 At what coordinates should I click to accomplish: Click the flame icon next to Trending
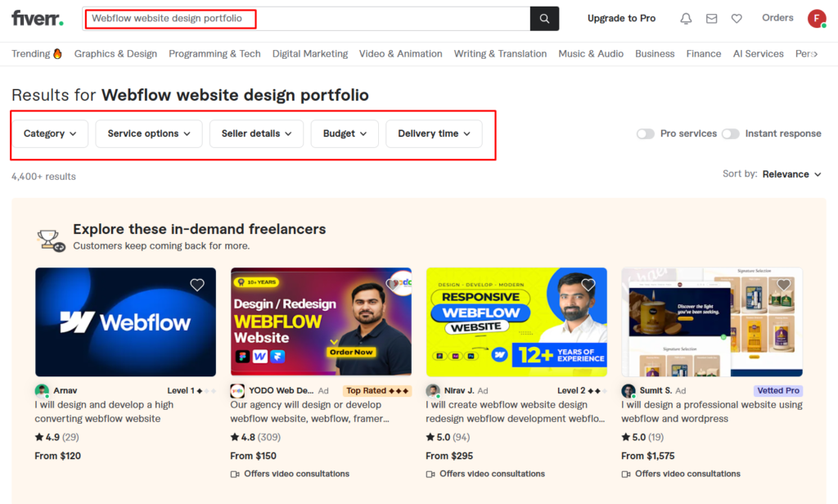pos(58,53)
